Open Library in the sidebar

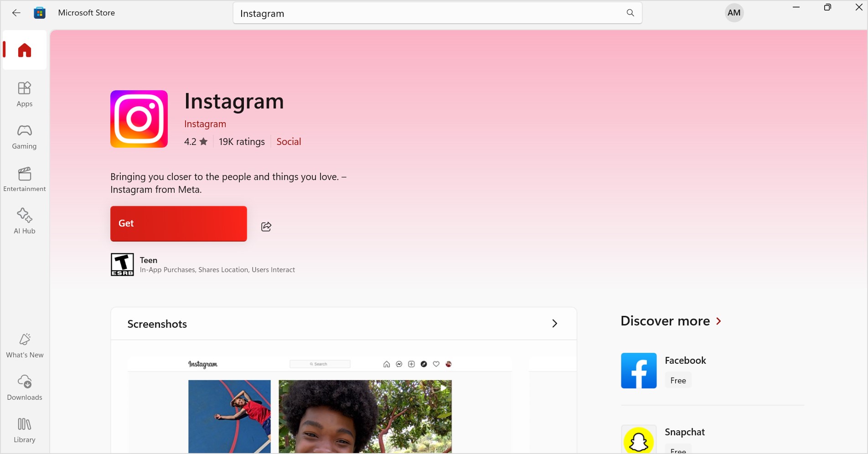click(x=25, y=430)
